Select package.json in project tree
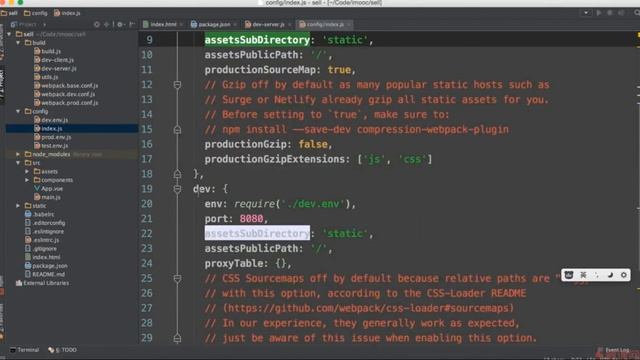Viewport: 640px width, 360px height. (x=46, y=266)
